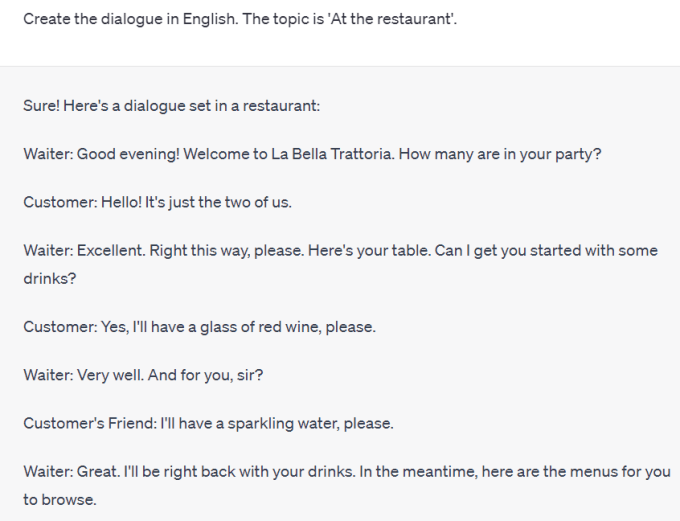
Task: Click the Customer line ordering red wine
Action: (199, 327)
